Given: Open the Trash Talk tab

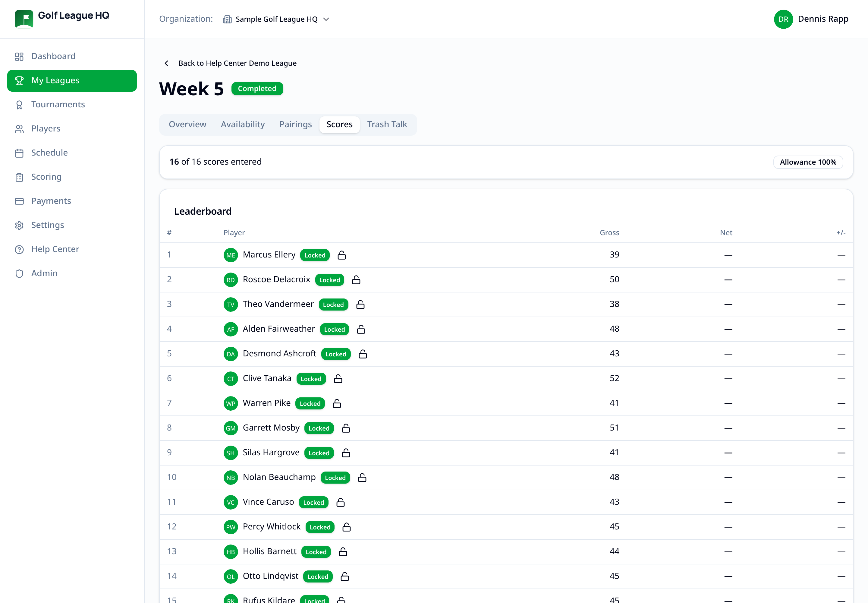Looking at the screenshot, I should tap(387, 125).
